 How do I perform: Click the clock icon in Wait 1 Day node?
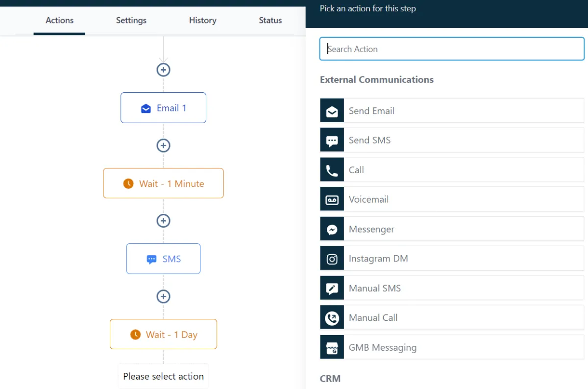point(135,335)
